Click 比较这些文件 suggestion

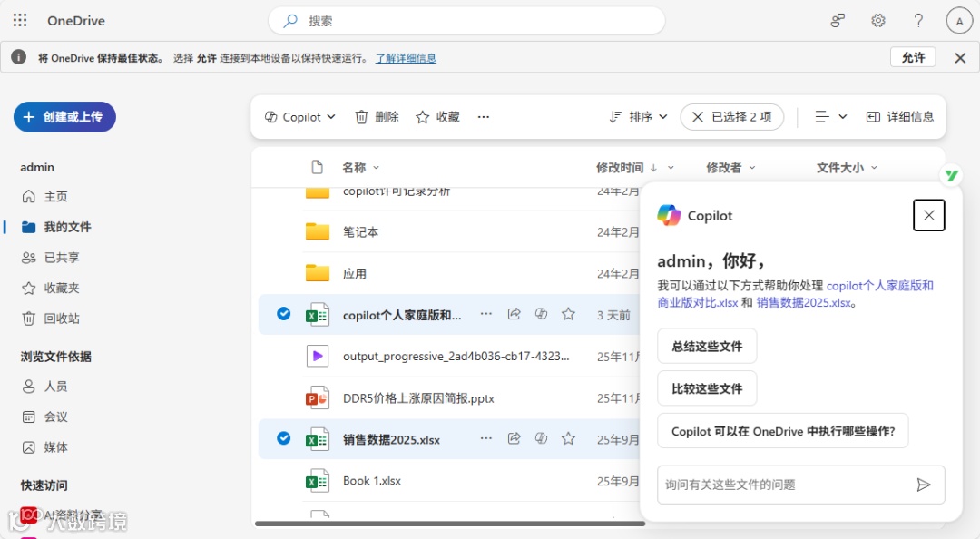(x=707, y=389)
